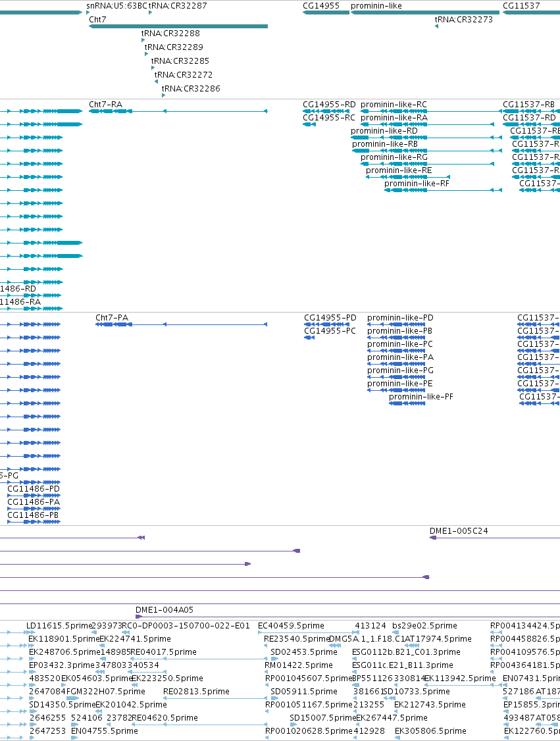Viewport: 560px width, 741px height.
Task: Select the CG14955-PC protein label
Action: (330, 331)
